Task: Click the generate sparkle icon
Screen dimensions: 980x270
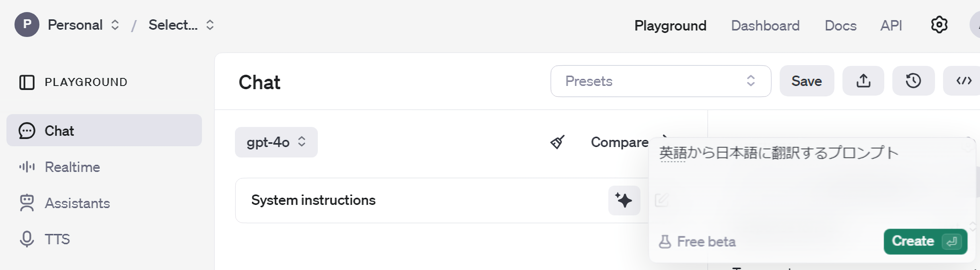Action: pyautogui.click(x=624, y=200)
